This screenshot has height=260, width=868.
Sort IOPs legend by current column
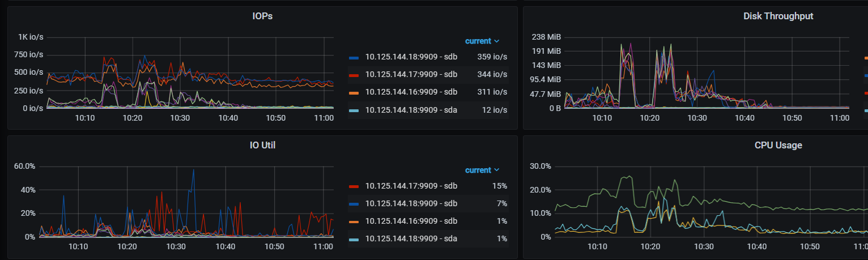point(482,41)
